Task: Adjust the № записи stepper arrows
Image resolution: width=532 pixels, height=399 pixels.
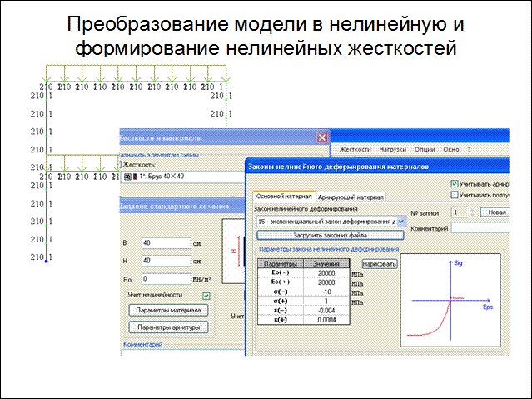Action: [x=472, y=212]
